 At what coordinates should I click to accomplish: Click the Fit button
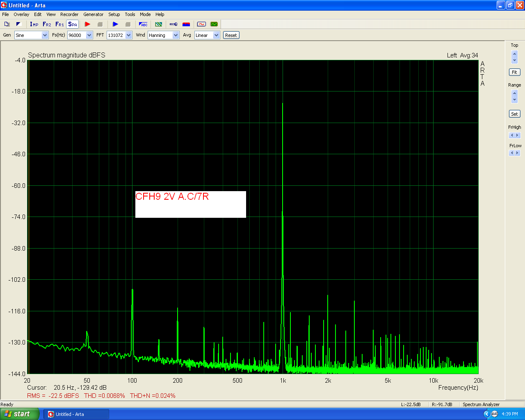pos(514,72)
